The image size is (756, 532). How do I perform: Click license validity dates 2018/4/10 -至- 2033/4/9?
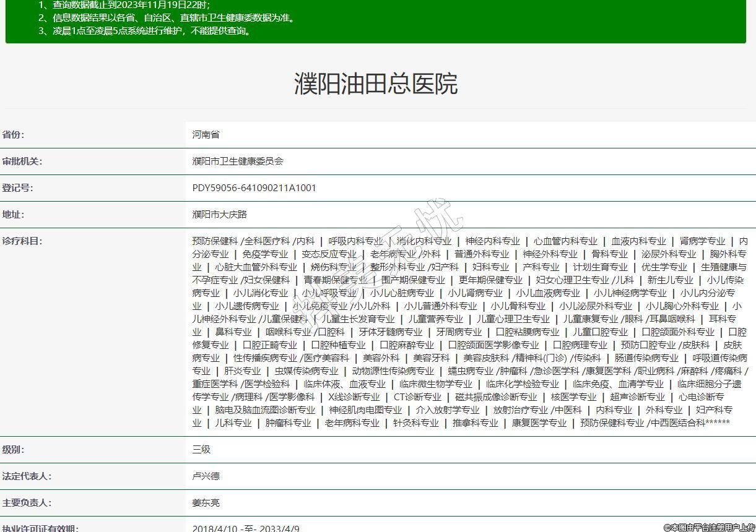point(246,528)
